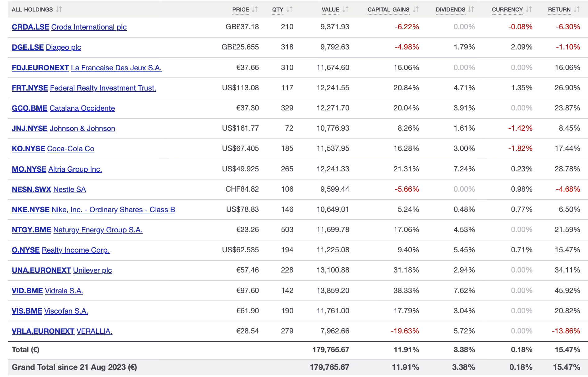Open KO.NYSE ticker link
The height and width of the screenshot is (377, 588).
[28, 149]
